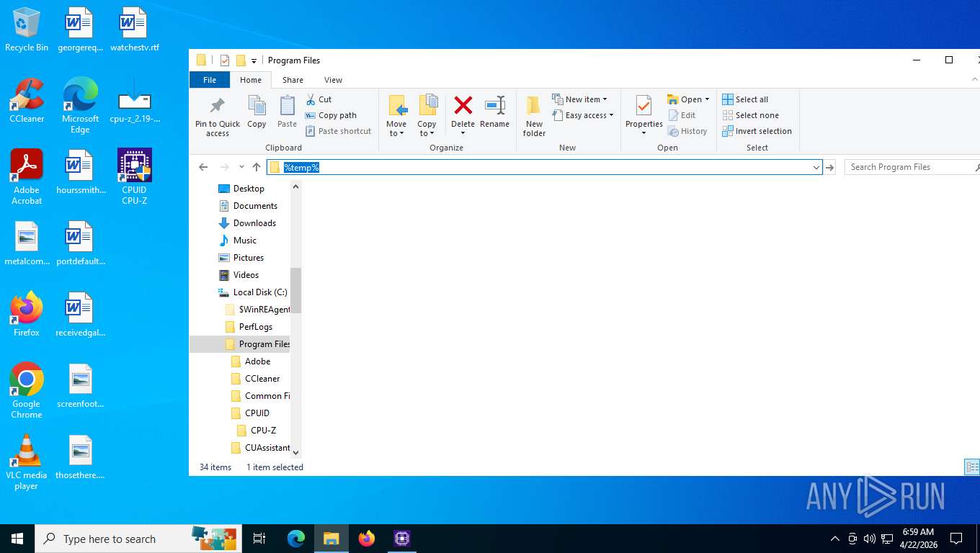The height and width of the screenshot is (553, 980).
Task: Switch to details view layout button
Action: tap(972, 467)
